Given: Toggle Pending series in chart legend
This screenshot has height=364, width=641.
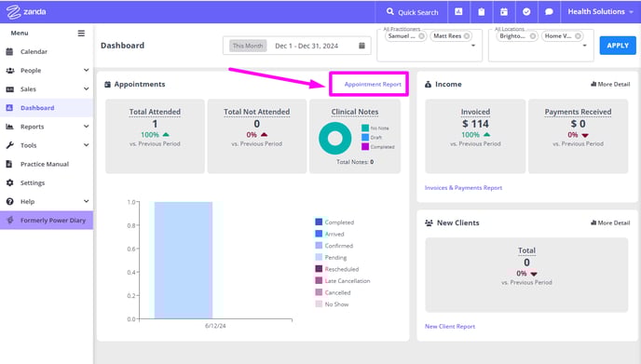Looking at the screenshot, I should pos(331,257).
